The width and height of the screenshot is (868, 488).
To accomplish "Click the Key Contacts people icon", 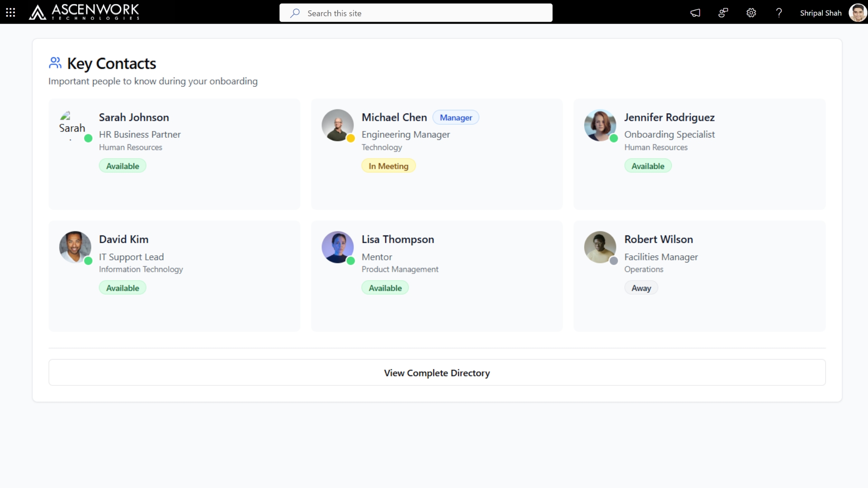I will pos(55,63).
